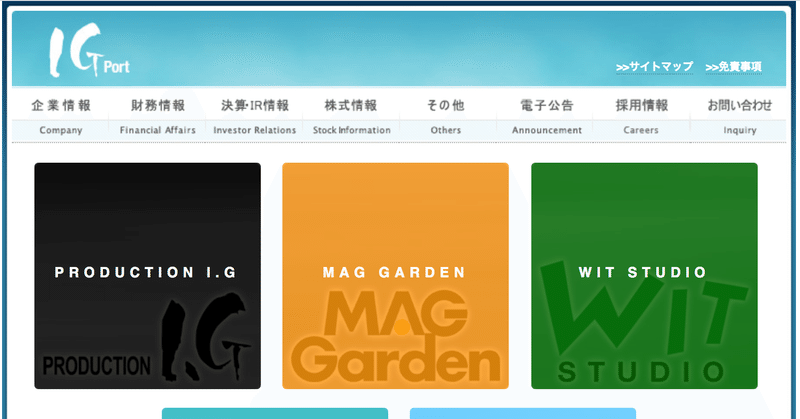Open the サイトマップ link
Viewport: 800px width, 419px height.
coord(654,67)
